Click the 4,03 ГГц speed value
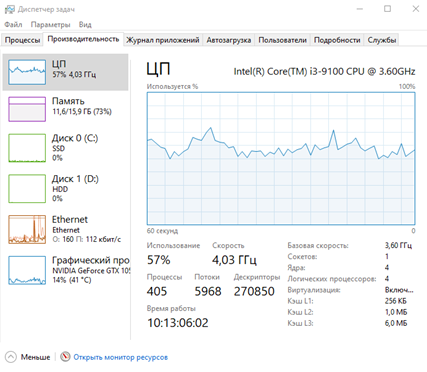427x372 pixels. coord(234,260)
